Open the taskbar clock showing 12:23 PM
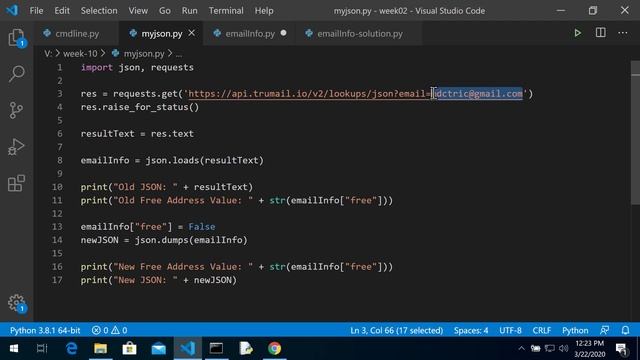This screenshot has height=360, width=640. click(x=589, y=349)
